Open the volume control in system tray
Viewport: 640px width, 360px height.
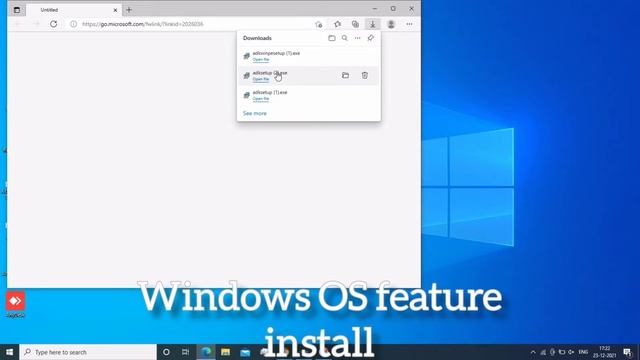point(571,352)
